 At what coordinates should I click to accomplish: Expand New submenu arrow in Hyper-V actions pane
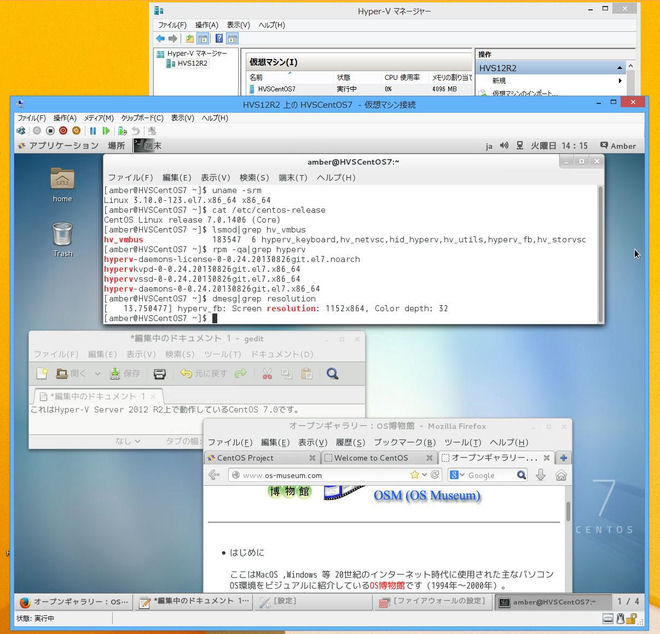pyautogui.click(x=620, y=80)
